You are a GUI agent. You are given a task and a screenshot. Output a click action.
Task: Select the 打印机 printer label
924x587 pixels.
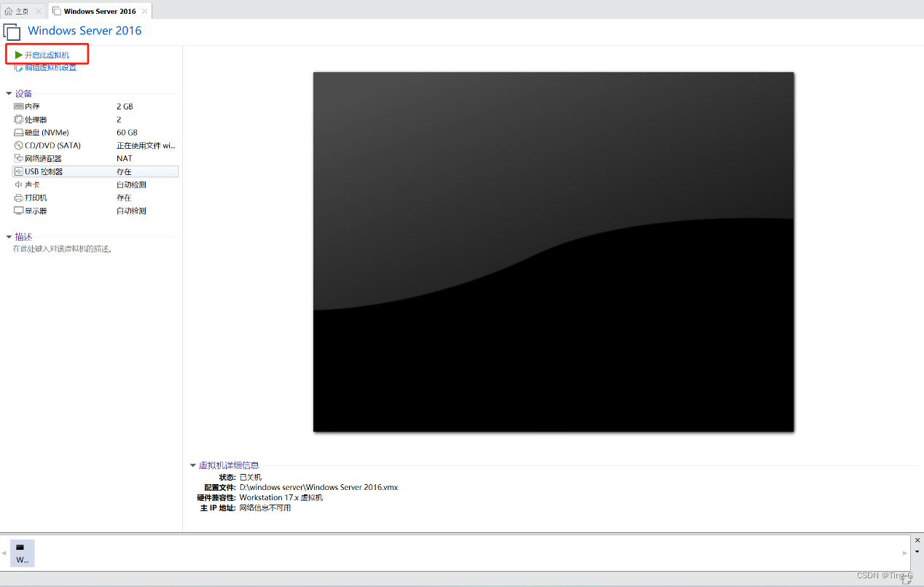point(36,198)
